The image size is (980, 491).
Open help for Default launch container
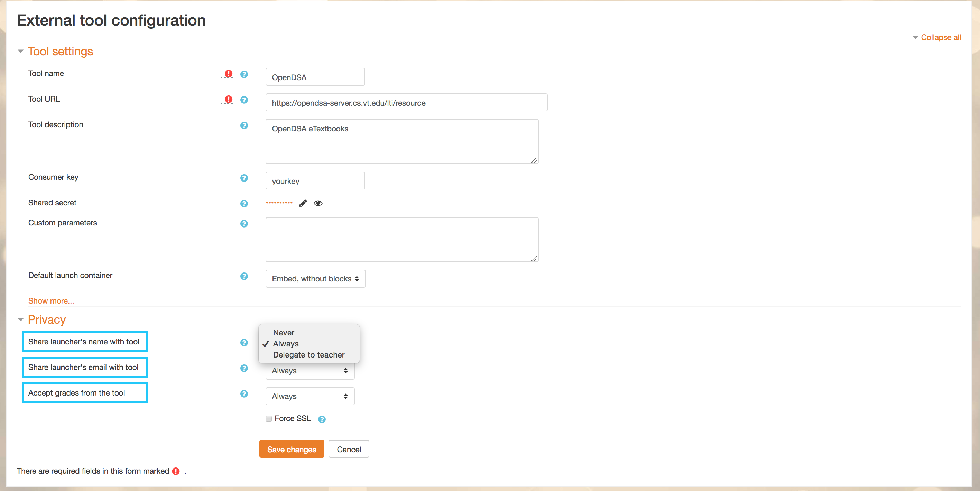click(x=244, y=276)
